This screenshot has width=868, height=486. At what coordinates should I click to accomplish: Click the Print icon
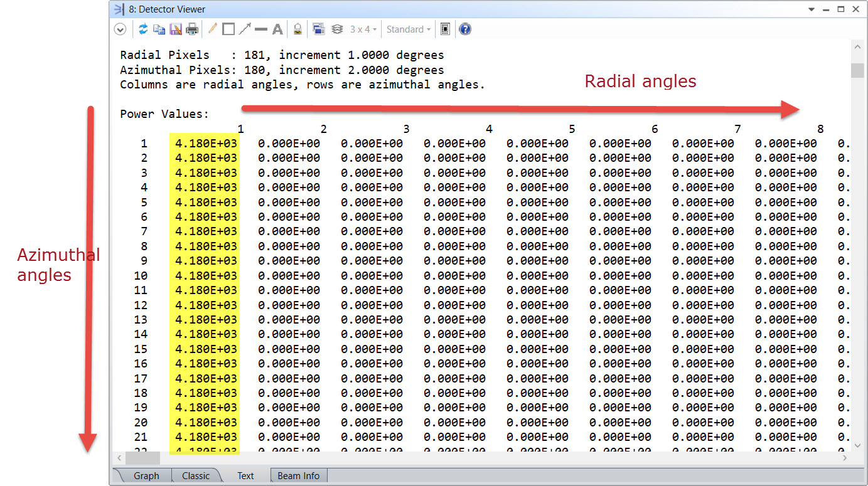pyautogui.click(x=192, y=29)
